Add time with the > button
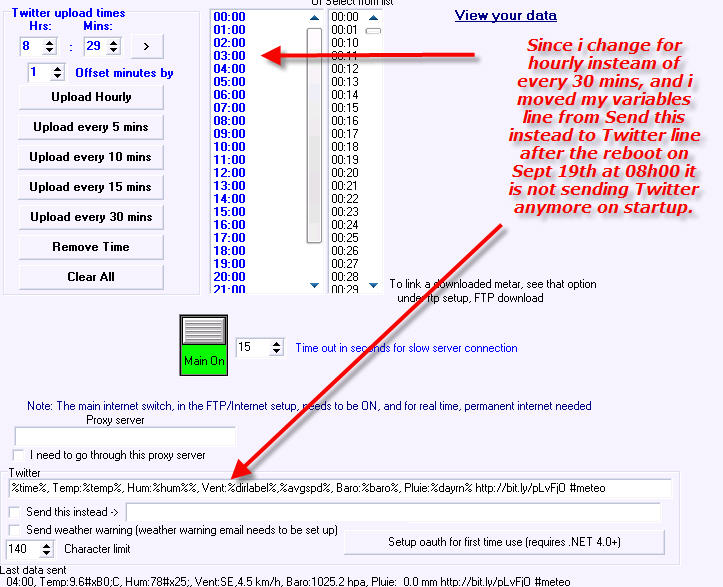 click(147, 46)
